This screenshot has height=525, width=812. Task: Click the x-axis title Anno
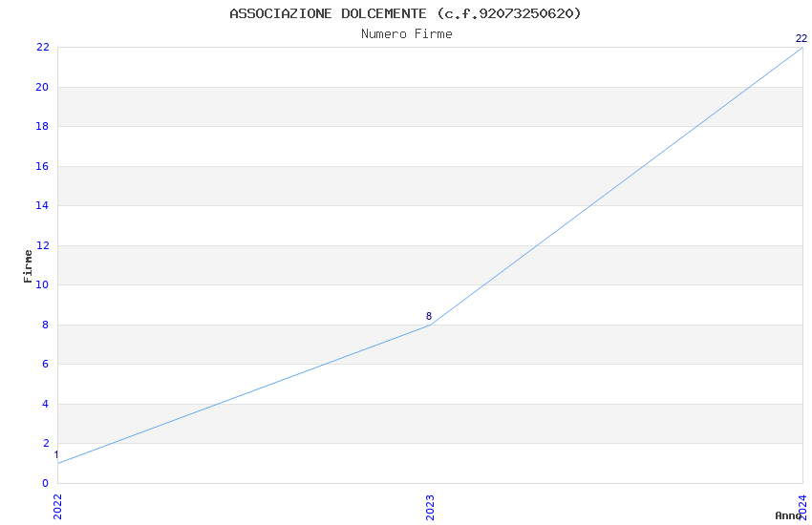(x=788, y=515)
